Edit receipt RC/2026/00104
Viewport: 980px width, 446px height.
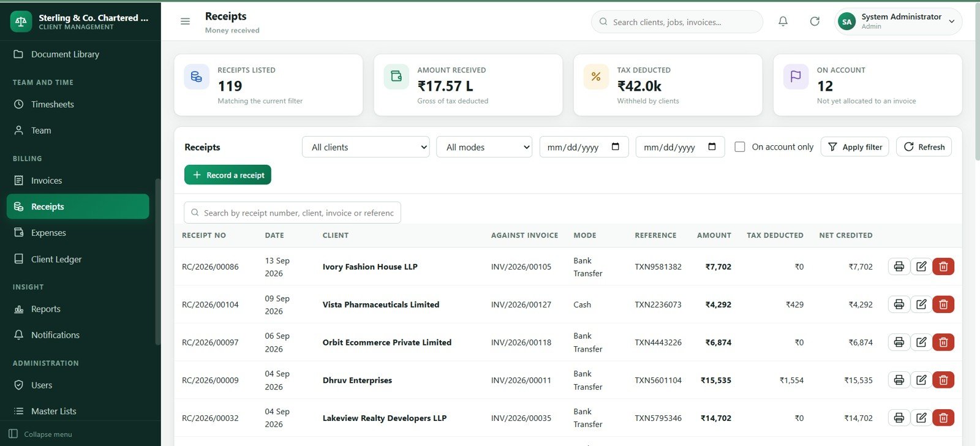tap(921, 304)
